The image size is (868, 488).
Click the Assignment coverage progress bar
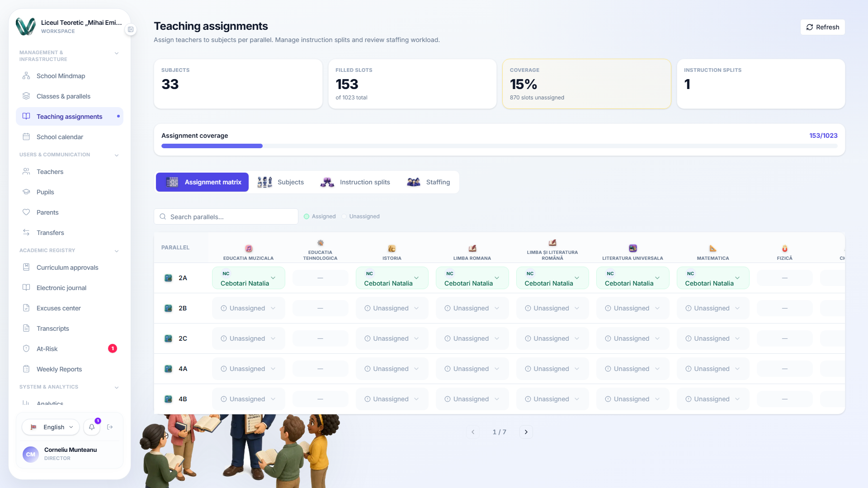click(499, 146)
